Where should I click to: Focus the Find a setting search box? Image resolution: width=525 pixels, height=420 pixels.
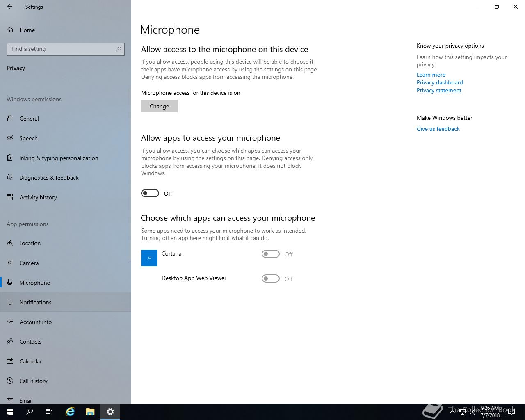[66, 49]
